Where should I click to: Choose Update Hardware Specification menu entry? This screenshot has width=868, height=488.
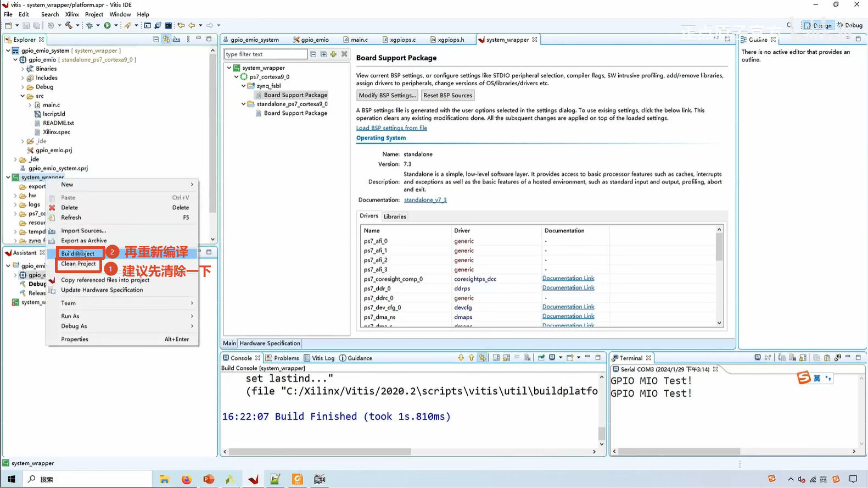point(102,290)
